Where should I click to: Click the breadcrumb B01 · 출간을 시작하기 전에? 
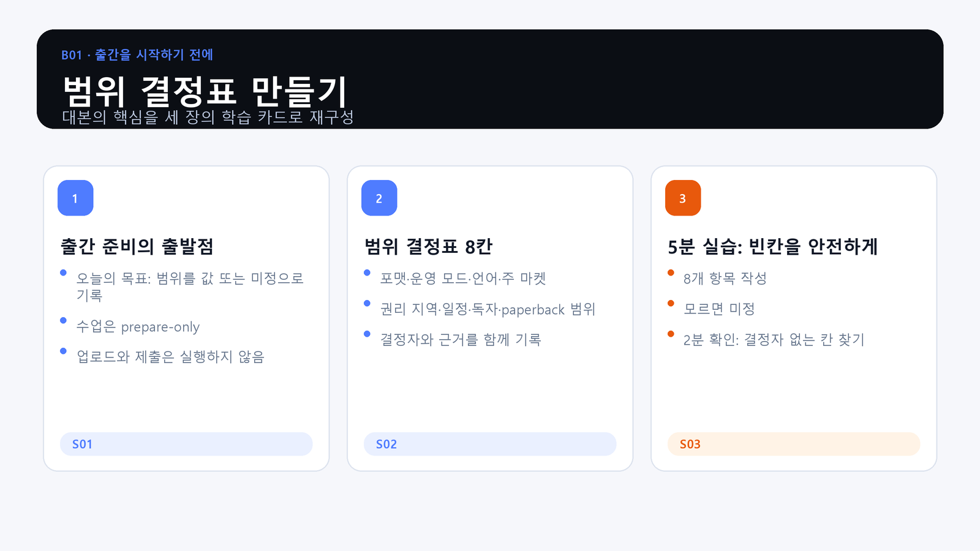point(137,54)
